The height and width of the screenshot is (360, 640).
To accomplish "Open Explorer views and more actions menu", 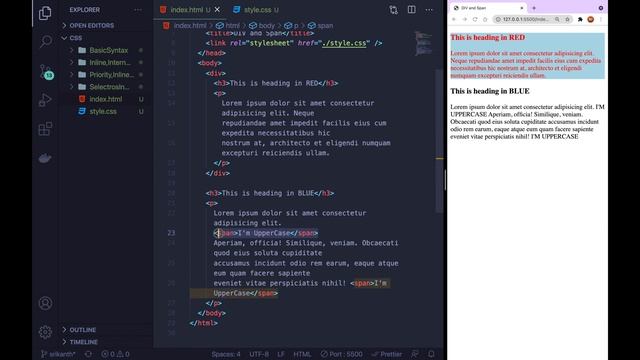I will [138, 10].
